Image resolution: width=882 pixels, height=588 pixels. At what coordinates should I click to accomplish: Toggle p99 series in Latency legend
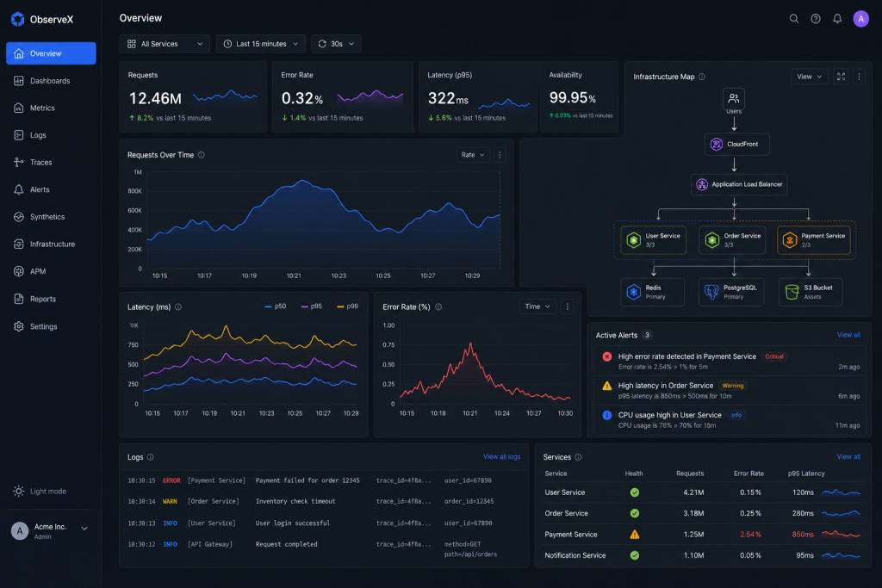pyautogui.click(x=348, y=306)
